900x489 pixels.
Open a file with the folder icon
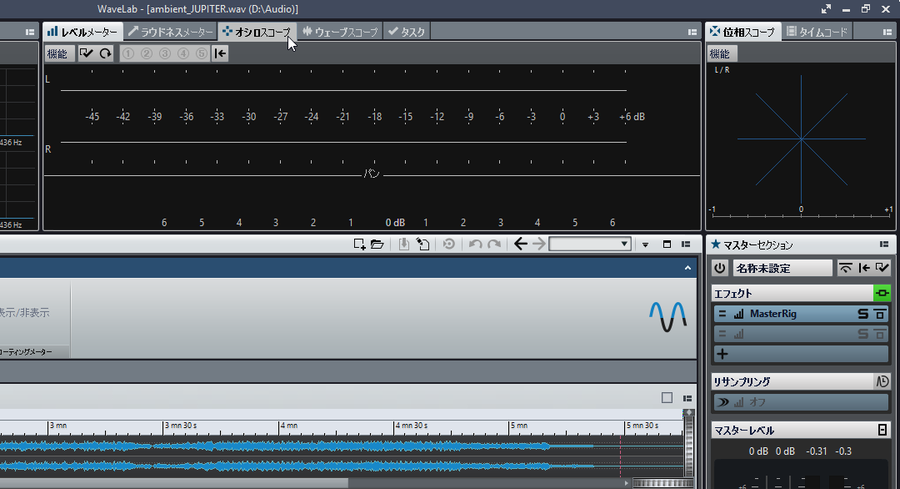click(377, 244)
